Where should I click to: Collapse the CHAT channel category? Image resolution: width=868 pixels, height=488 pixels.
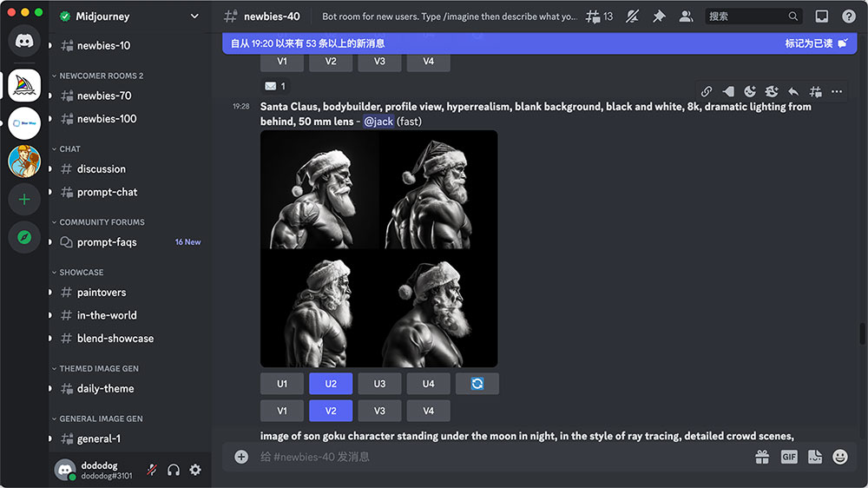69,149
